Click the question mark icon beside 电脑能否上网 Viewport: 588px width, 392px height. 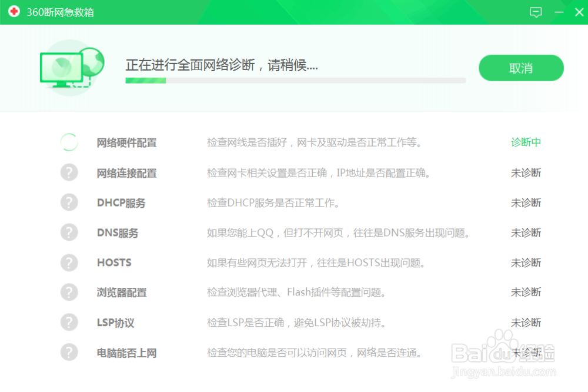point(69,353)
